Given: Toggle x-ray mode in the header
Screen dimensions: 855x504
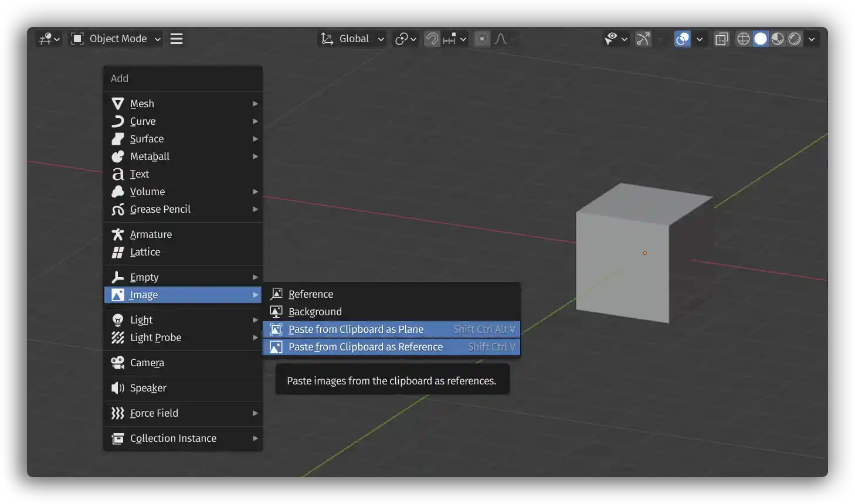Looking at the screenshot, I should pyautogui.click(x=721, y=39).
